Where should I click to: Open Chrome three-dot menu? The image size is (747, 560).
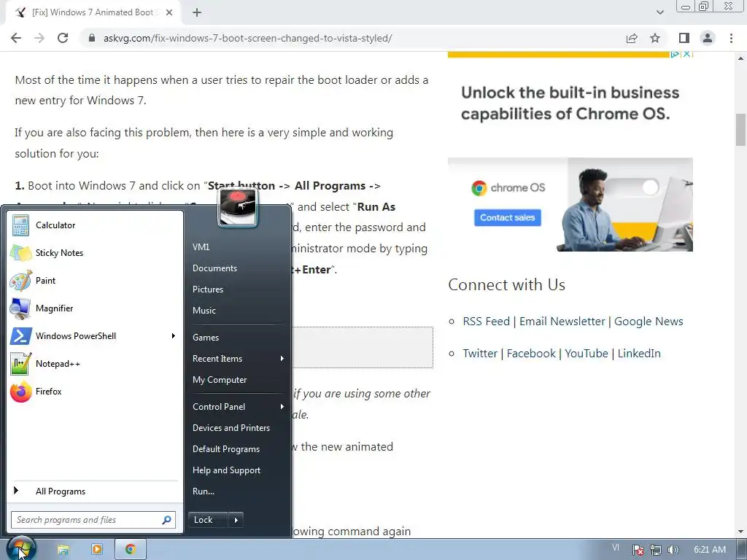coord(731,38)
